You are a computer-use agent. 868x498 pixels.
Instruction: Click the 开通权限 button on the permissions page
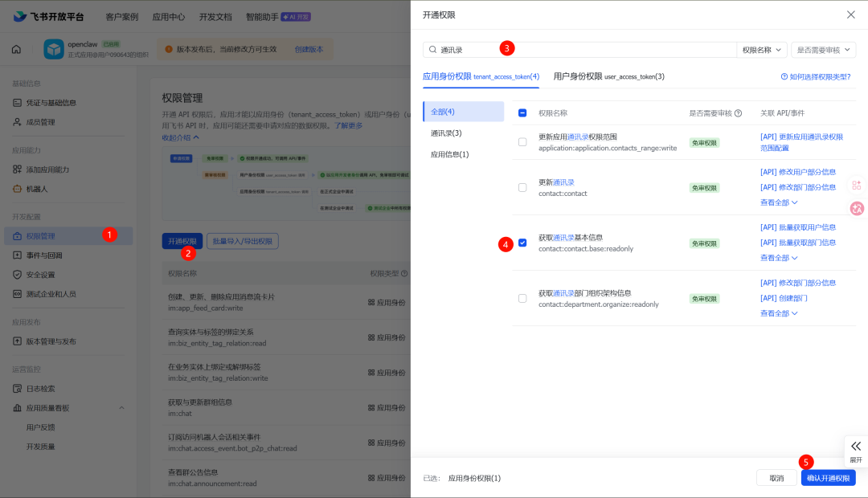182,241
